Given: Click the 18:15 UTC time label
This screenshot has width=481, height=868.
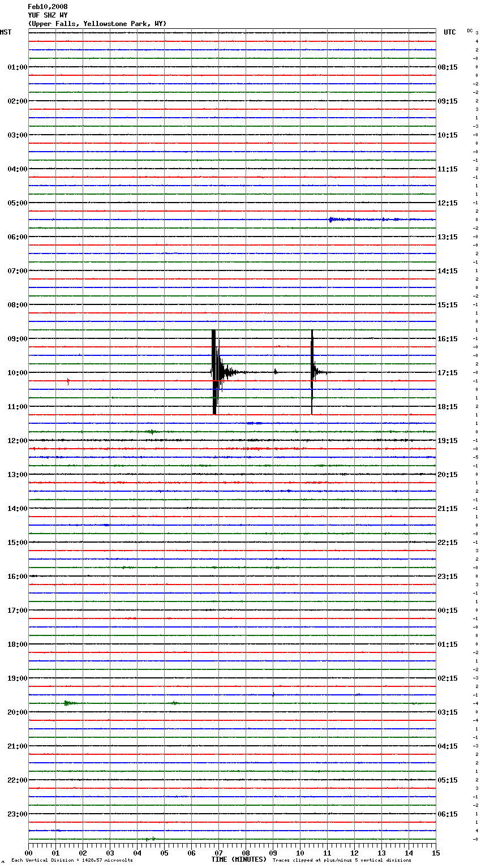Looking at the screenshot, I should point(448,407).
